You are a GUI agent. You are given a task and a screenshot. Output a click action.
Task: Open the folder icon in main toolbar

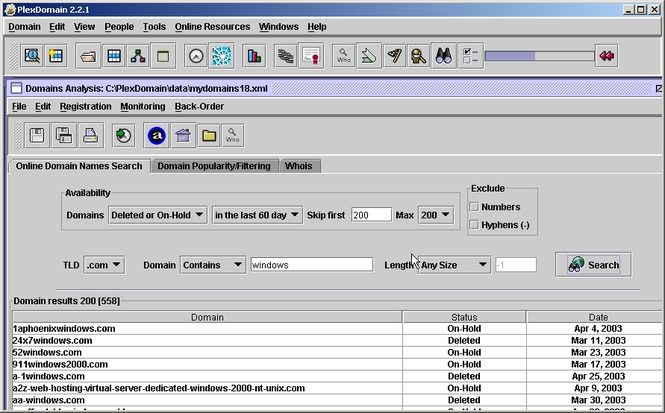[88, 56]
